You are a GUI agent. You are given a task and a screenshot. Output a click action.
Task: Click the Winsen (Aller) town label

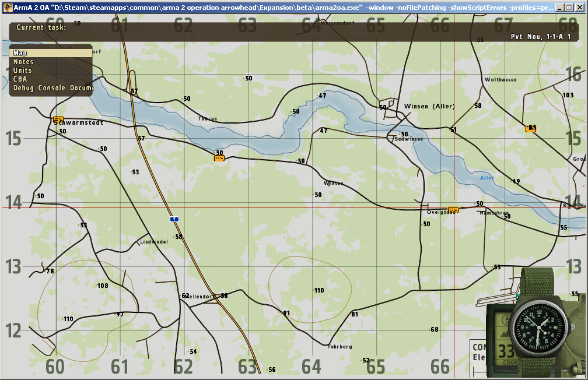pos(429,106)
